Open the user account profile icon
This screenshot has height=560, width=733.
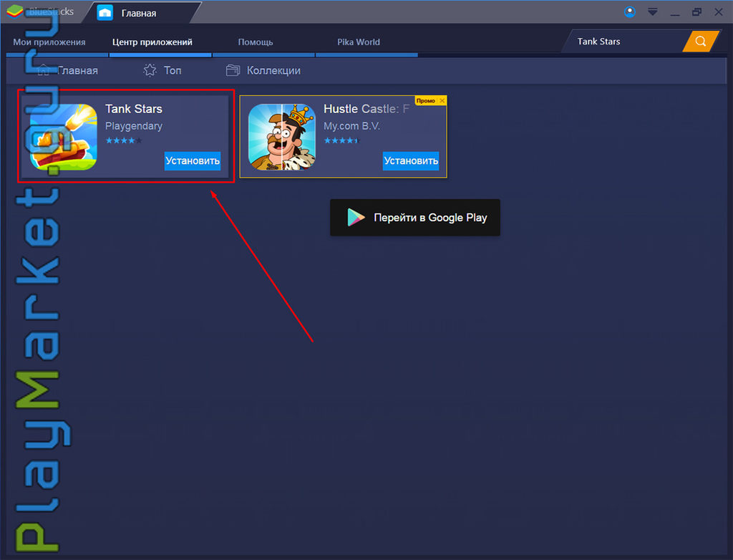(630, 12)
